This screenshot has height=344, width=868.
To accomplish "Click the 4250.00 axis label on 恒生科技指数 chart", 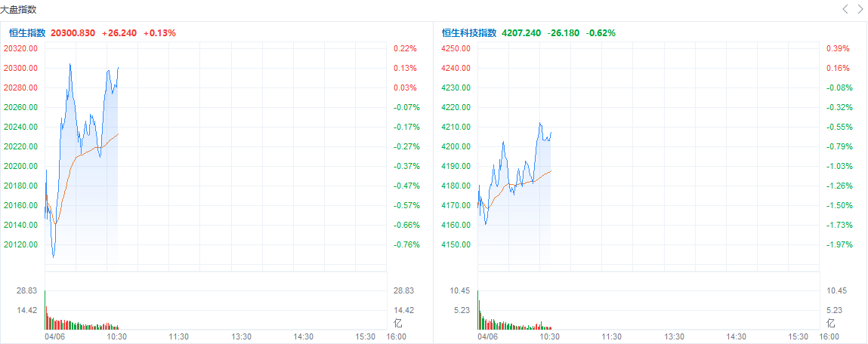I will point(456,48).
